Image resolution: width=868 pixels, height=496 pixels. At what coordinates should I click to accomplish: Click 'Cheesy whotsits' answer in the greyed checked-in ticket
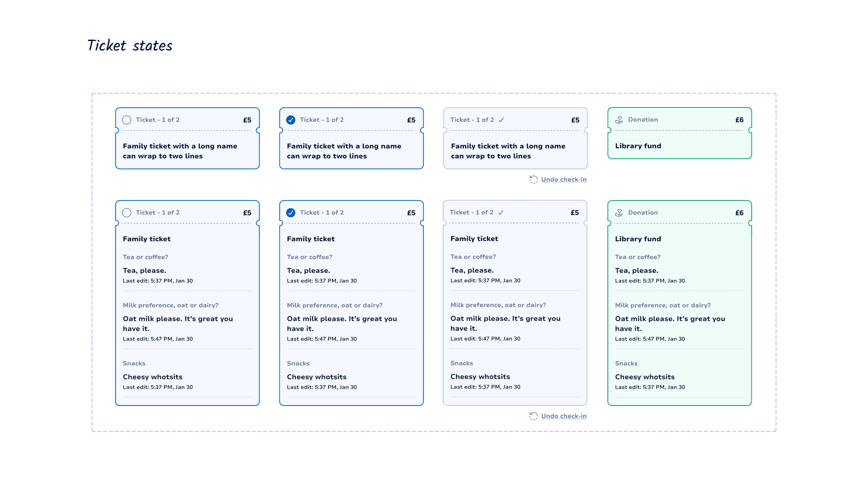[x=480, y=377]
